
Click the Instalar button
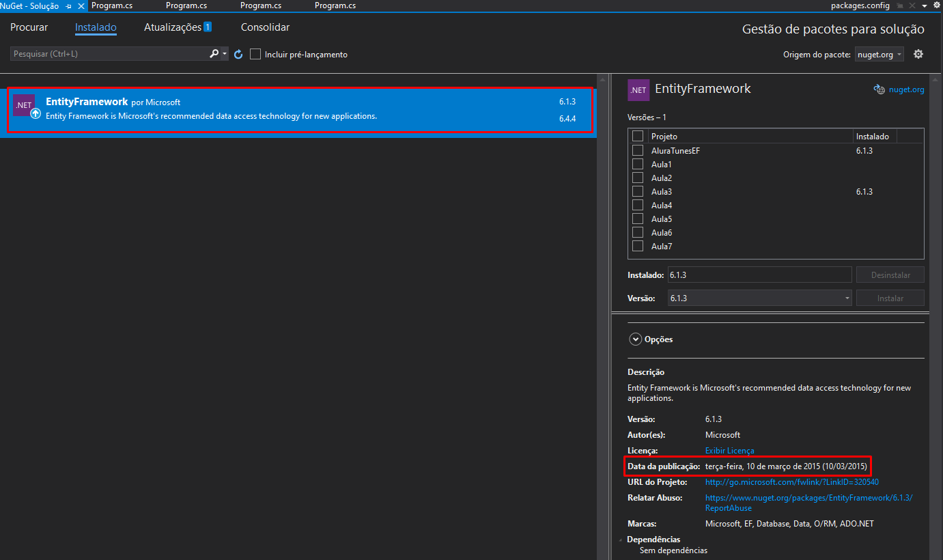coord(890,298)
